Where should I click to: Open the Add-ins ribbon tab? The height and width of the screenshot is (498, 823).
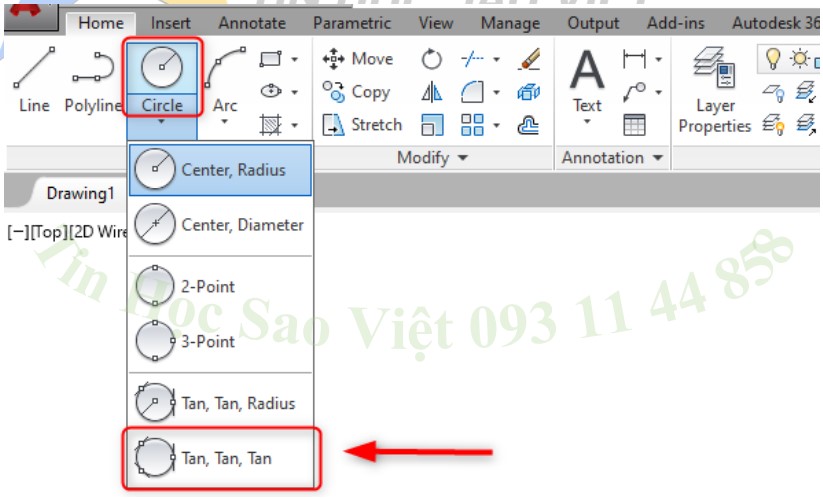coord(676,23)
